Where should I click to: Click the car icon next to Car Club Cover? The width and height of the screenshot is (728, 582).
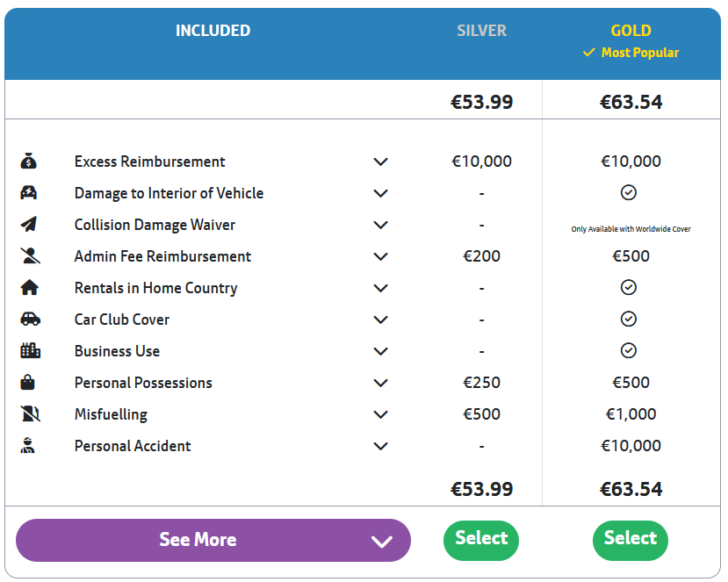(x=30, y=319)
